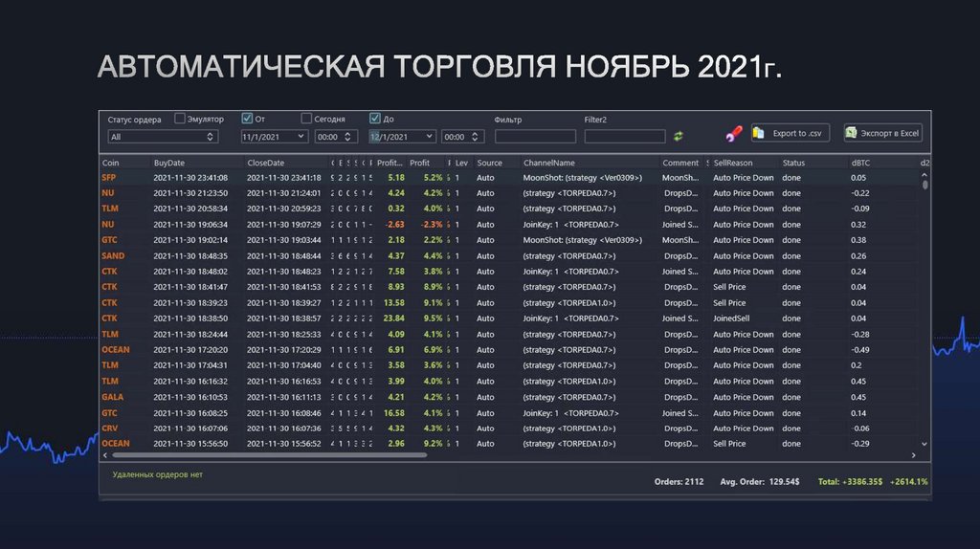This screenshot has height=549, width=980.
Task: Uncheck the От date checkbox
Action: coord(247,118)
